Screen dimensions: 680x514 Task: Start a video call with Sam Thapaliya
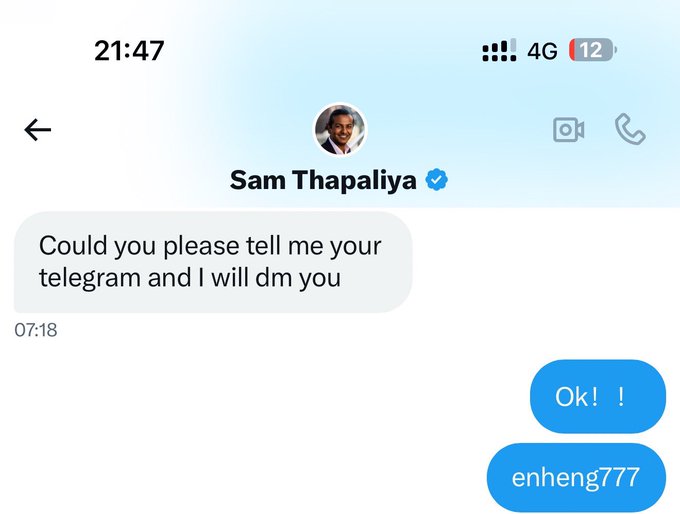point(568,130)
